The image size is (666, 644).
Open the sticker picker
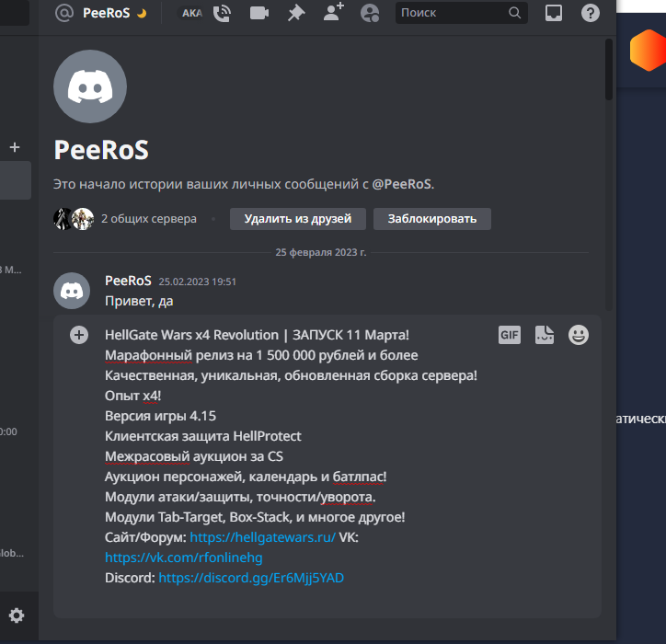point(544,335)
